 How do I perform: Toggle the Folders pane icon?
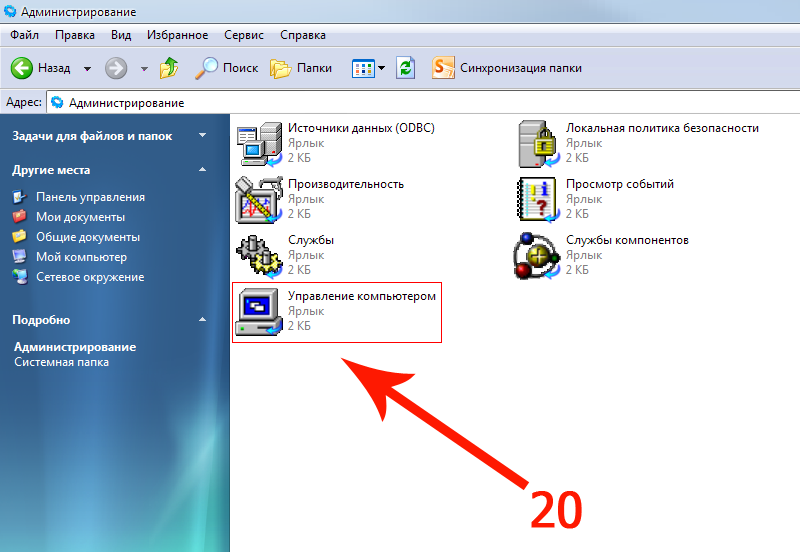tap(280, 68)
